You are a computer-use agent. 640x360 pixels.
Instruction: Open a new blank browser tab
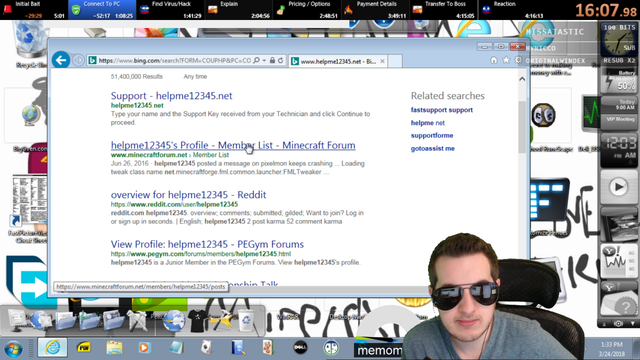coord(394,61)
